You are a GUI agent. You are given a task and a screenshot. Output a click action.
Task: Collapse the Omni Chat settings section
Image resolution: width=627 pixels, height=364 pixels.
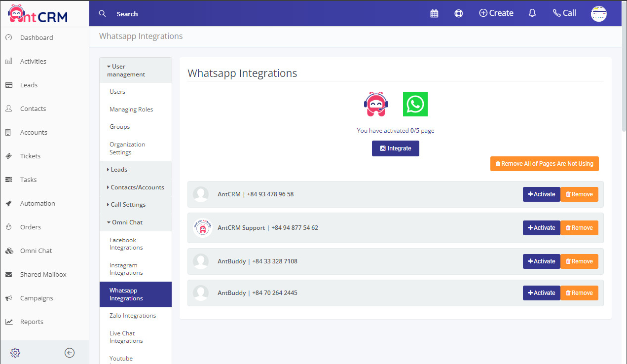tap(136, 222)
